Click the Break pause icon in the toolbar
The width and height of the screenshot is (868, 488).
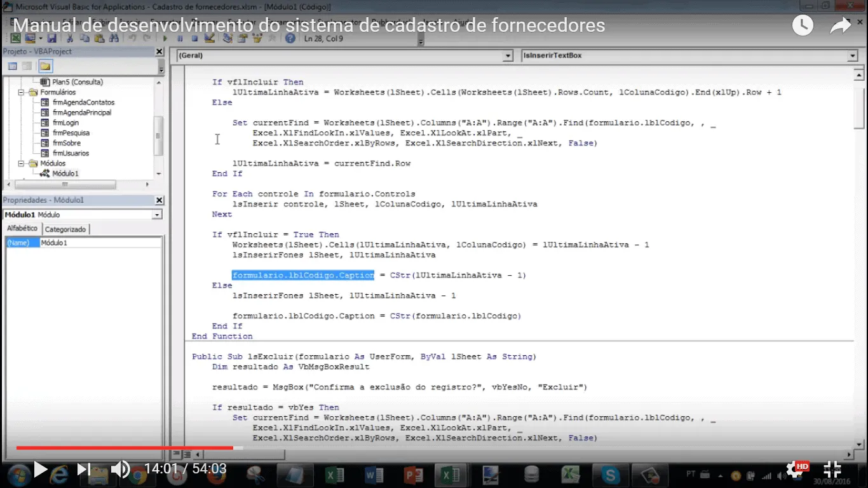pos(180,39)
